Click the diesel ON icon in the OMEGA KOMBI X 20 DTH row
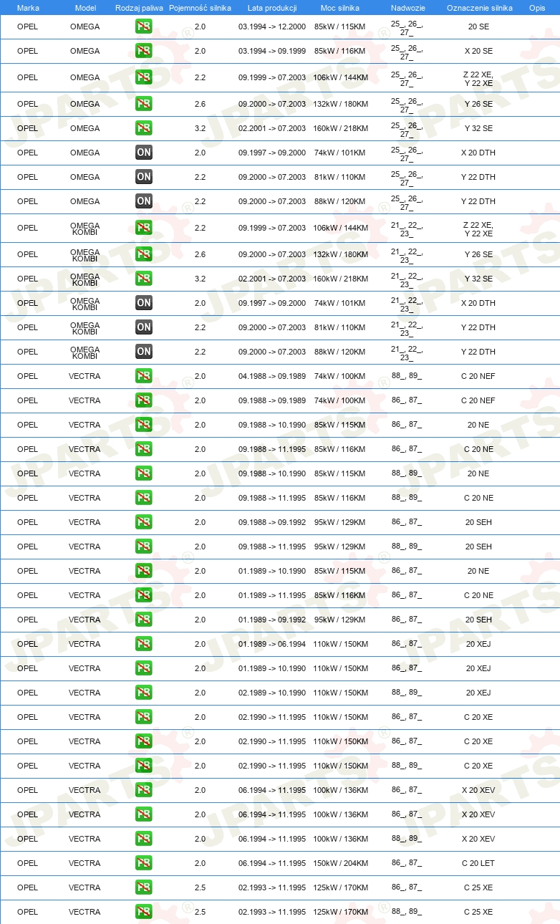Screen dimensions: 560x924 point(144,303)
